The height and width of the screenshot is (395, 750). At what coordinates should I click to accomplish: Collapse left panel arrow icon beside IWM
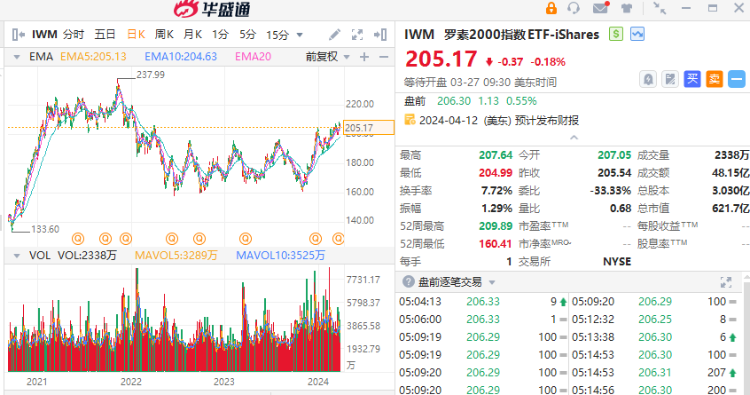[x=18, y=34]
